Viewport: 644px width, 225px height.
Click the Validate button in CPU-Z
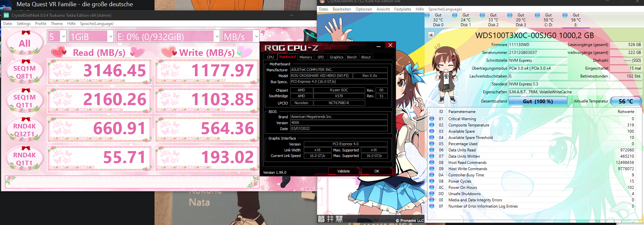pyautogui.click(x=344, y=171)
